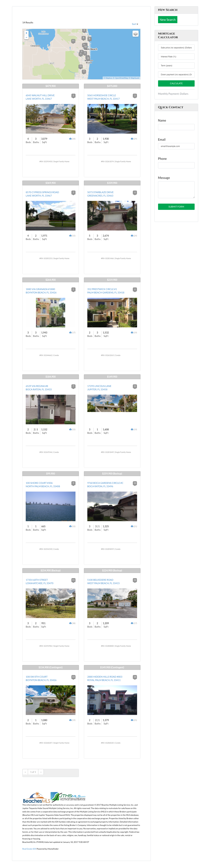Submit the Quick Contact form
The image size is (209, 868).
(176, 206)
